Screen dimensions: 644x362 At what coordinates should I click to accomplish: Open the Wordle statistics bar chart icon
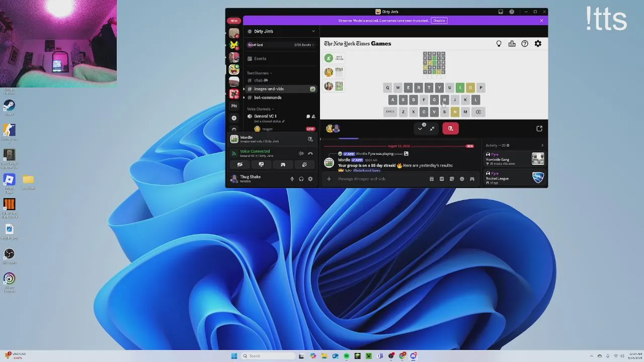[x=512, y=44]
